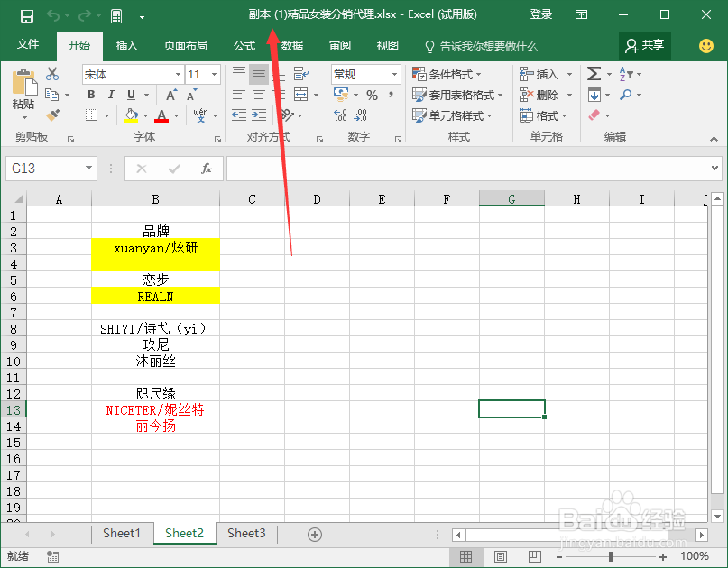Decrease indent icon
The height and width of the screenshot is (568, 728).
(239, 115)
